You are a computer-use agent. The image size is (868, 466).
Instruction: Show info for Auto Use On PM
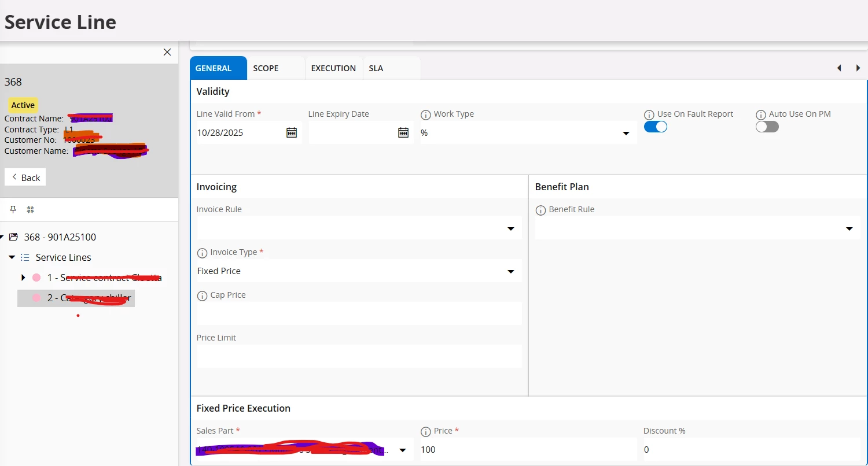[x=761, y=114]
